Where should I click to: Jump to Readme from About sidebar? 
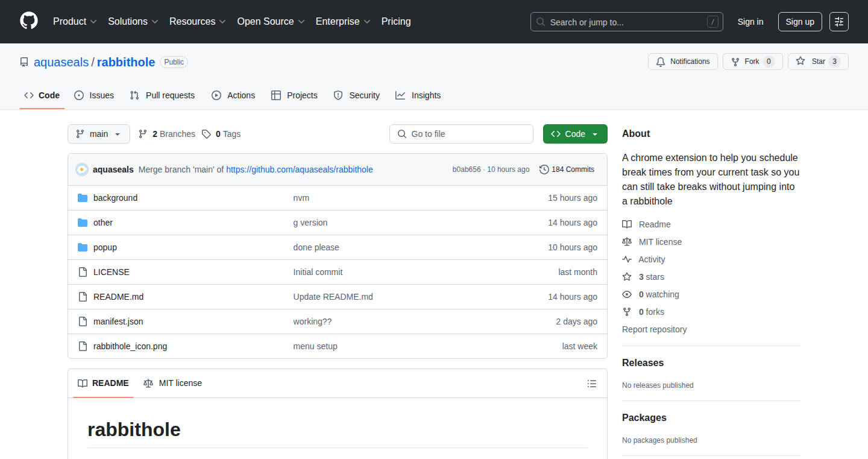pos(646,224)
